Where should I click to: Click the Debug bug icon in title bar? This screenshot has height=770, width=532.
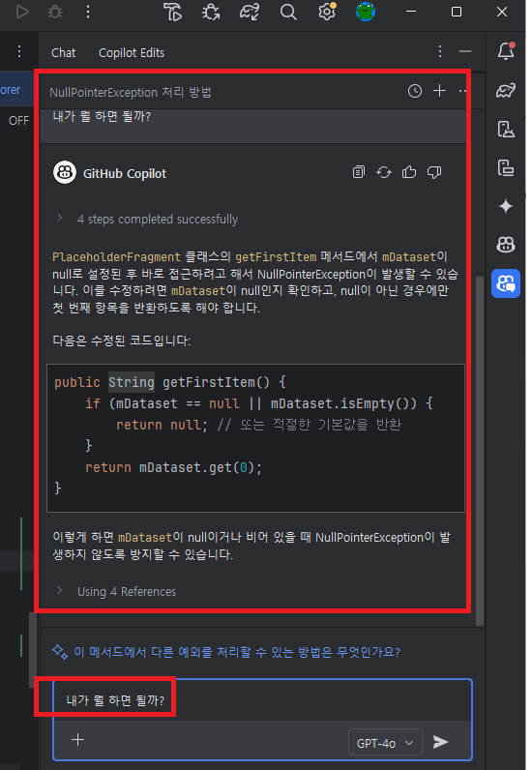(54, 12)
